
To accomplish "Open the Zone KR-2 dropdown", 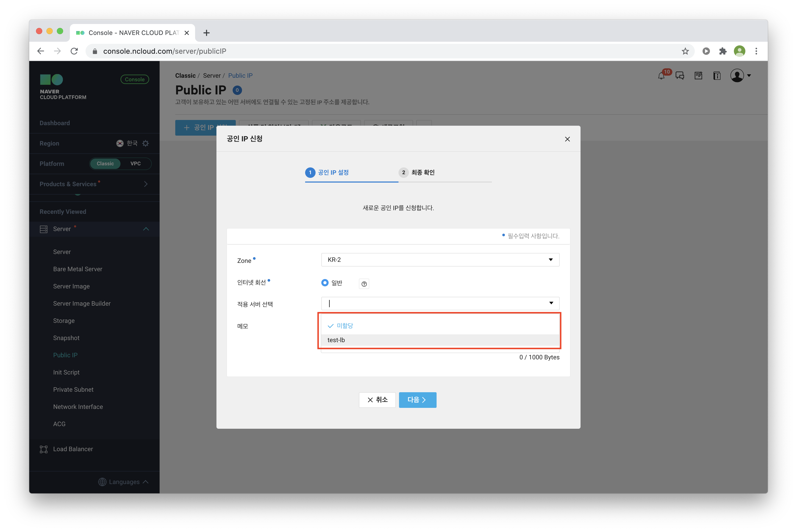I will [440, 259].
